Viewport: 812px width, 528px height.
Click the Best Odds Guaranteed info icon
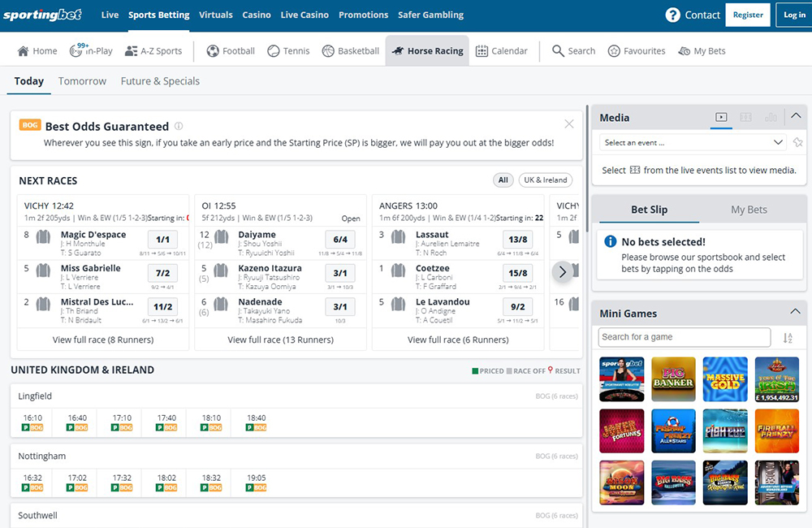click(179, 126)
